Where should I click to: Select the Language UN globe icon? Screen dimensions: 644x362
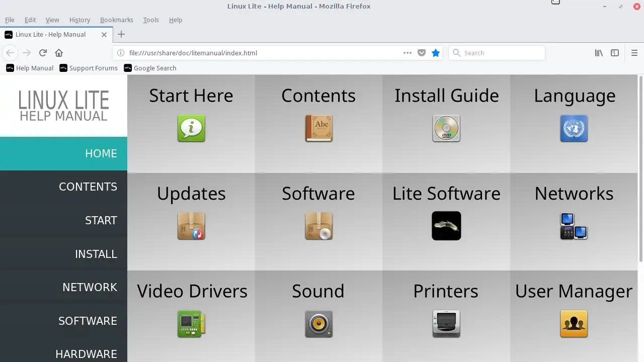[x=574, y=128]
